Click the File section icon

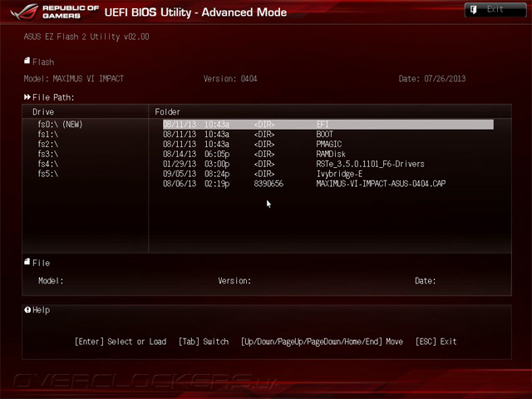click(27, 262)
